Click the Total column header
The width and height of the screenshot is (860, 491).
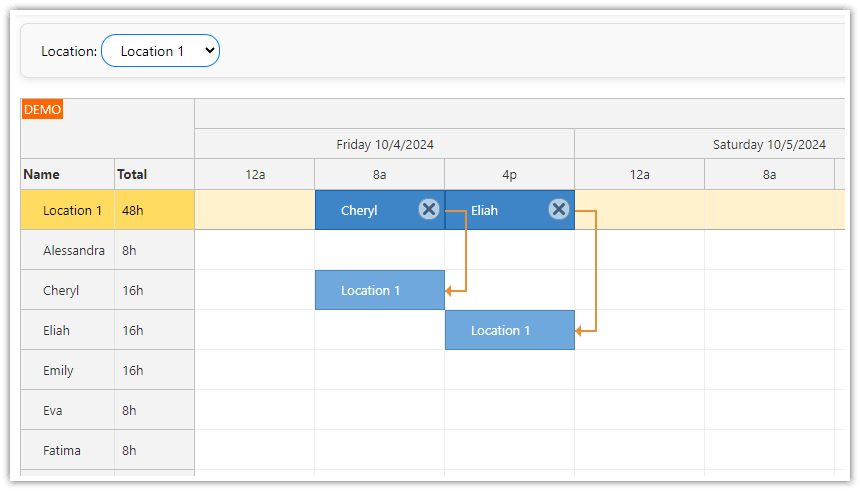pos(132,174)
